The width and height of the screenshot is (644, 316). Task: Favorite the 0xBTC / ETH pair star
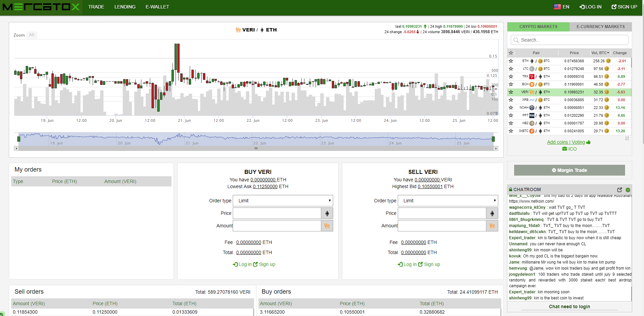(x=511, y=131)
